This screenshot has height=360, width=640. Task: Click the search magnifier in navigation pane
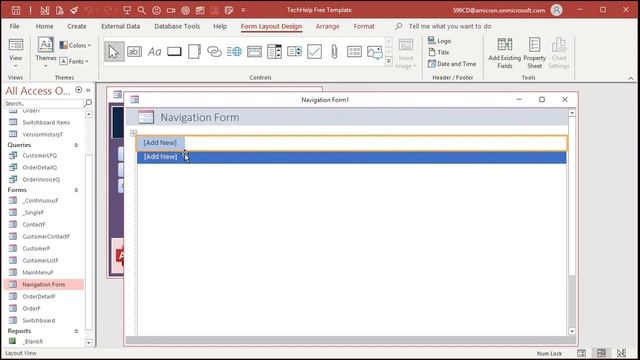(x=88, y=103)
